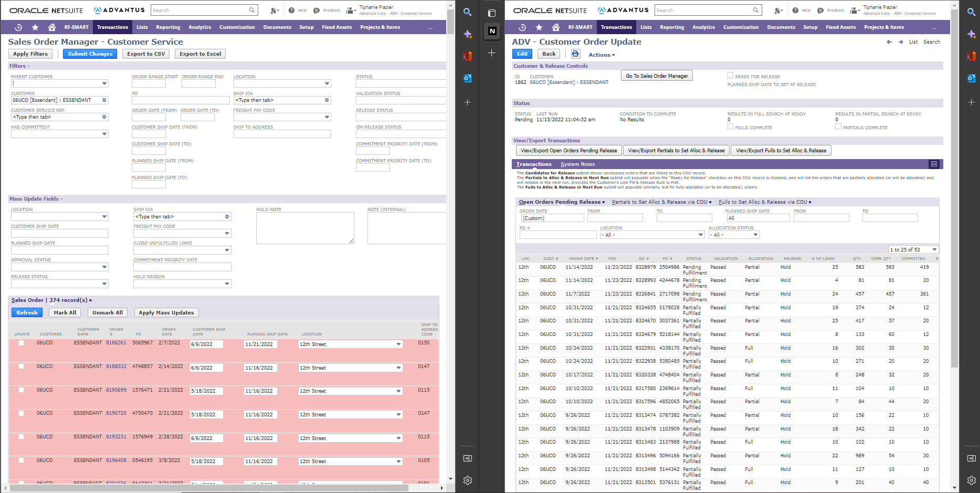Open Microsoft 365 icon in left Edge sidebar

pyautogui.click(x=468, y=56)
